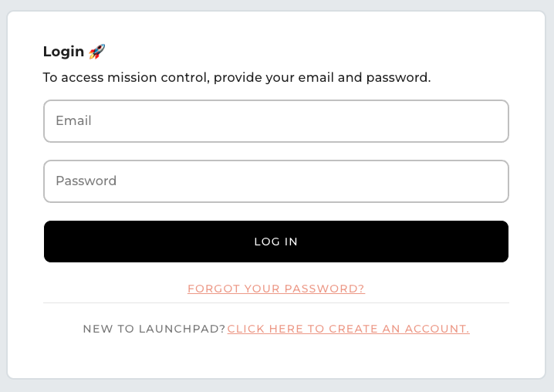Screen dimensions: 554x392
Task: Focus the Password input field
Action: tap(275, 181)
